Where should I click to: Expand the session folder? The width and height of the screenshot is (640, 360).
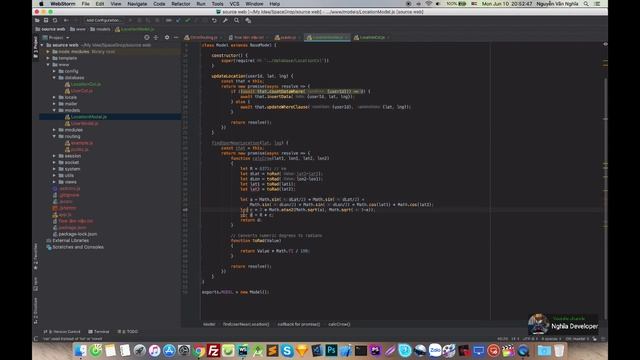[x=54, y=156]
